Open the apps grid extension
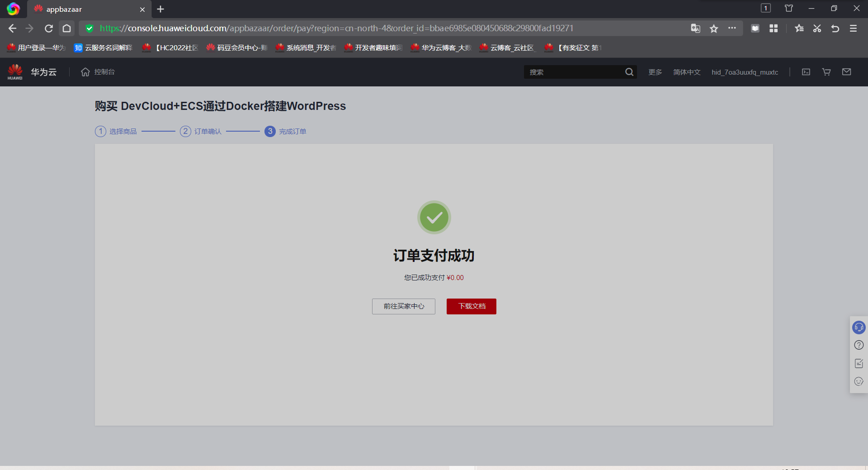 click(x=774, y=28)
